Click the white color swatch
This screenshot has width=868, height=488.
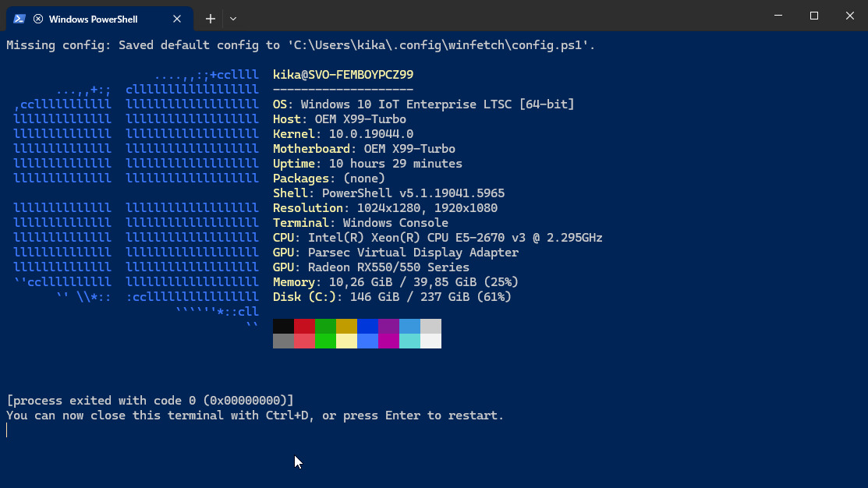[x=430, y=341]
